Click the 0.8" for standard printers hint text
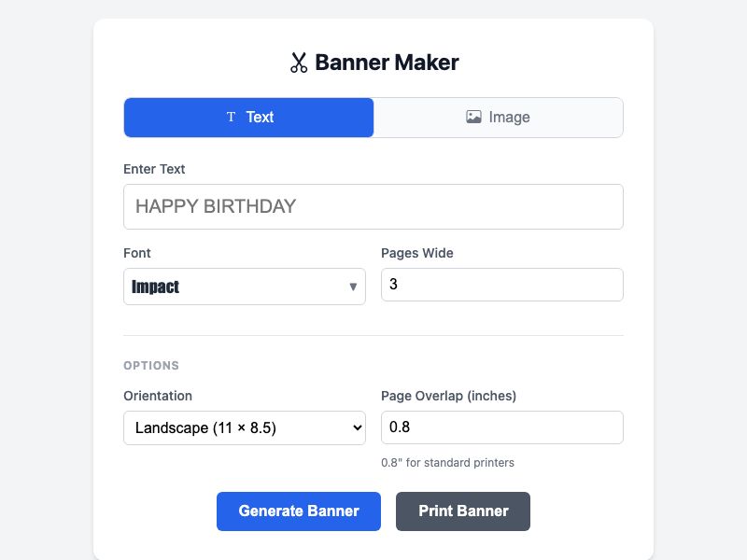This screenshot has height=560, width=747. (447, 463)
